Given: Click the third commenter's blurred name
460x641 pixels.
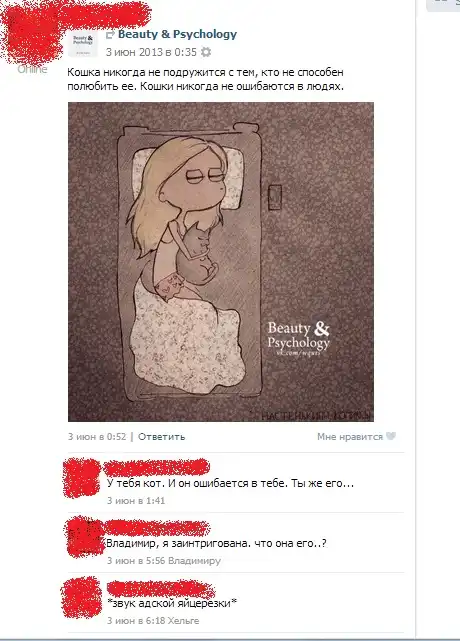Looking at the screenshot, I should (x=160, y=589).
